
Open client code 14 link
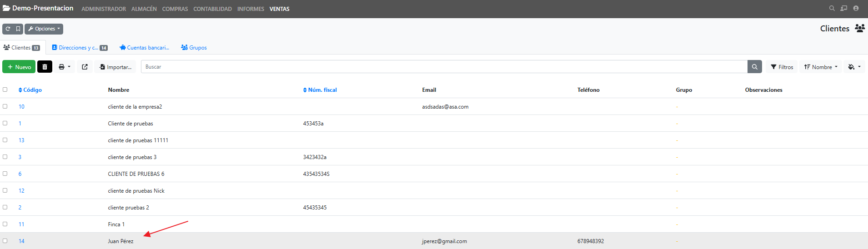tap(21, 241)
